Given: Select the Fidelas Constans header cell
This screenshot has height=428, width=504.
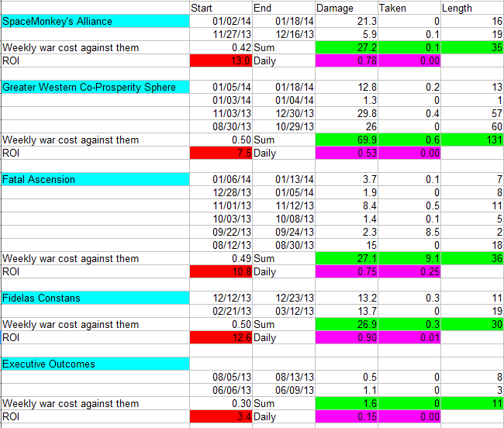Looking at the screenshot, I should click(x=95, y=298).
